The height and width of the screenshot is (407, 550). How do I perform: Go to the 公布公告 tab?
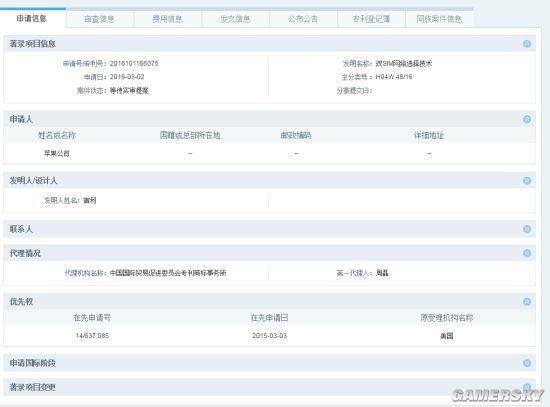pos(303,19)
